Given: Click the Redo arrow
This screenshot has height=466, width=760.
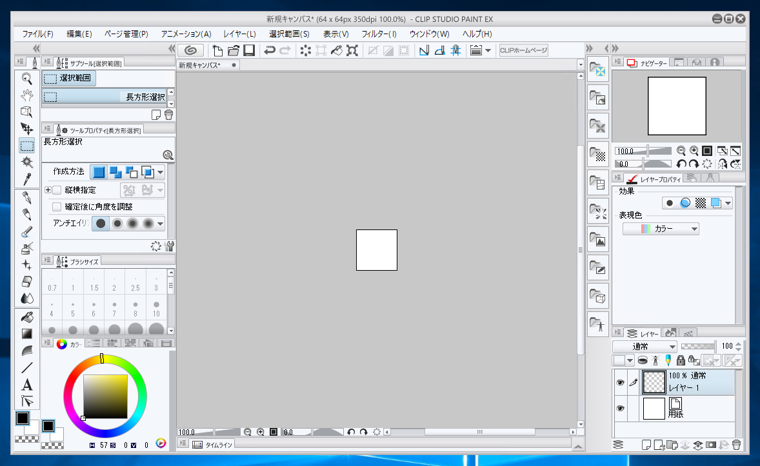Looking at the screenshot, I should pyautogui.click(x=285, y=50).
